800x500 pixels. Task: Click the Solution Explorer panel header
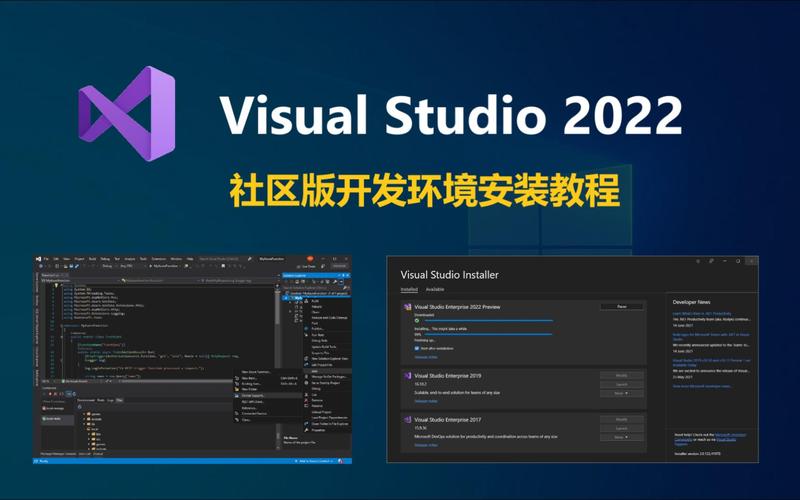pyautogui.click(x=316, y=276)
